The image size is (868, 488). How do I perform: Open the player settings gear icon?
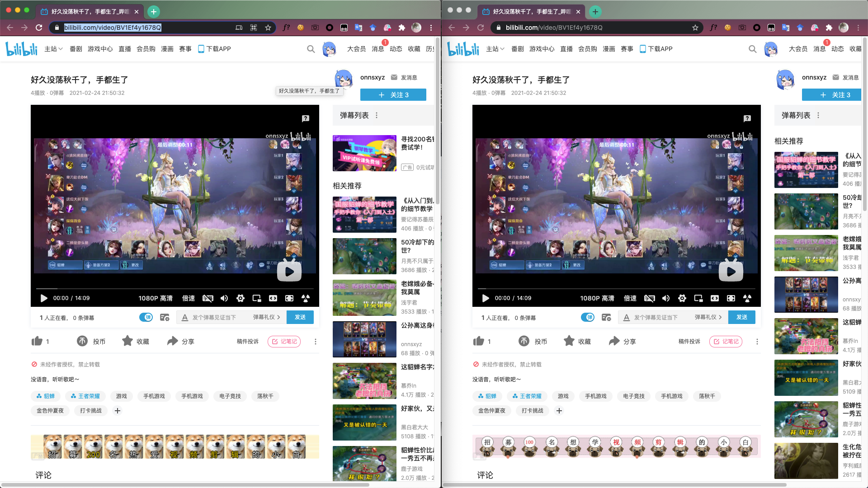241,298
